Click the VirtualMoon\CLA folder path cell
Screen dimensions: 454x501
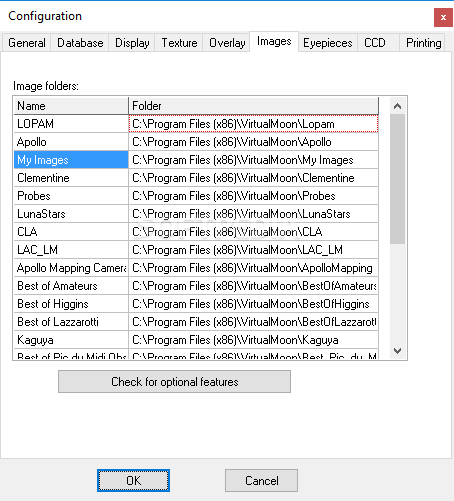(254, 232)
